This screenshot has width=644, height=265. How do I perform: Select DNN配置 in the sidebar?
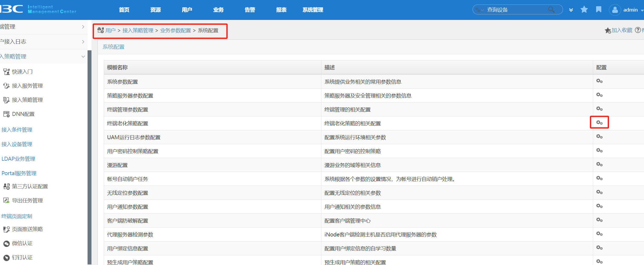click(x=23, y=114)
